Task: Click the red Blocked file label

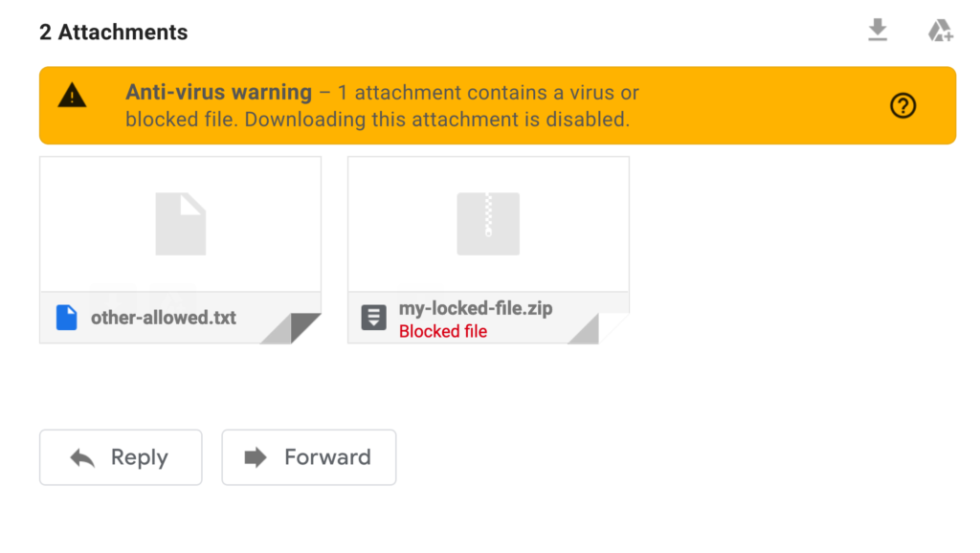Action: [443, 331]
